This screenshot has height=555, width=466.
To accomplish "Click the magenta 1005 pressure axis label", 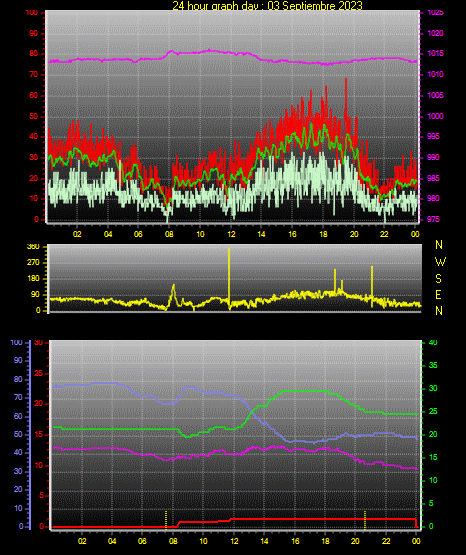I will click(435, 95).
